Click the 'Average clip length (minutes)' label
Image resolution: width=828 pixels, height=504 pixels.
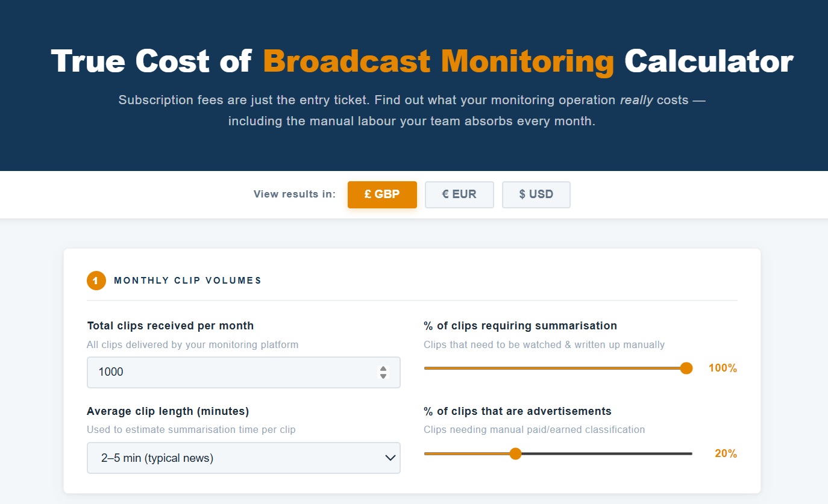point(168,411)
